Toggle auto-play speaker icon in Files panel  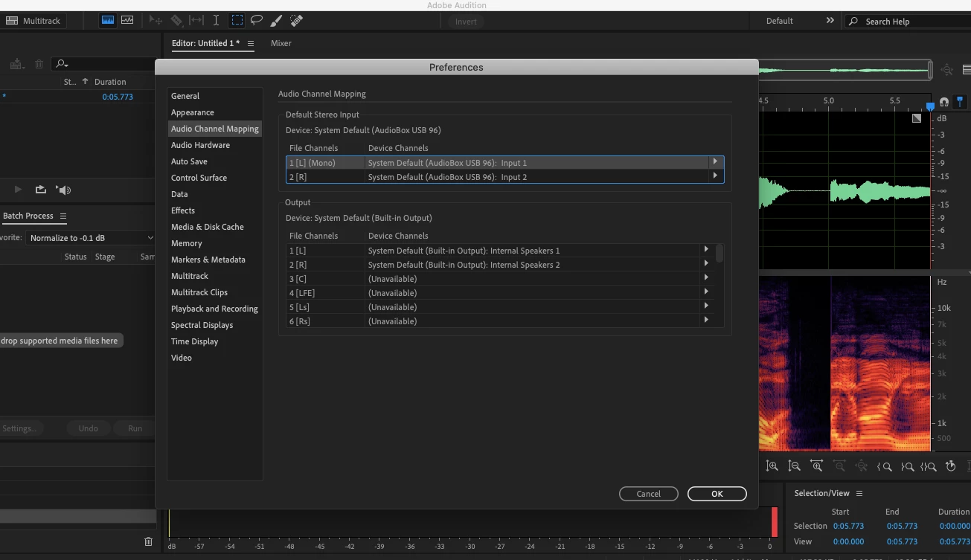click(x=64, y=190)
